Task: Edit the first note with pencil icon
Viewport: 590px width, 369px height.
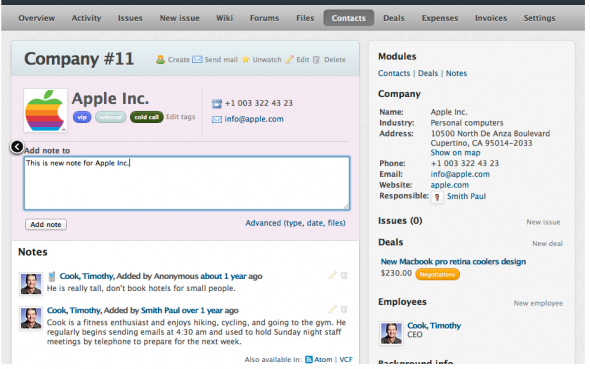Action: click(x=332, y=275)
